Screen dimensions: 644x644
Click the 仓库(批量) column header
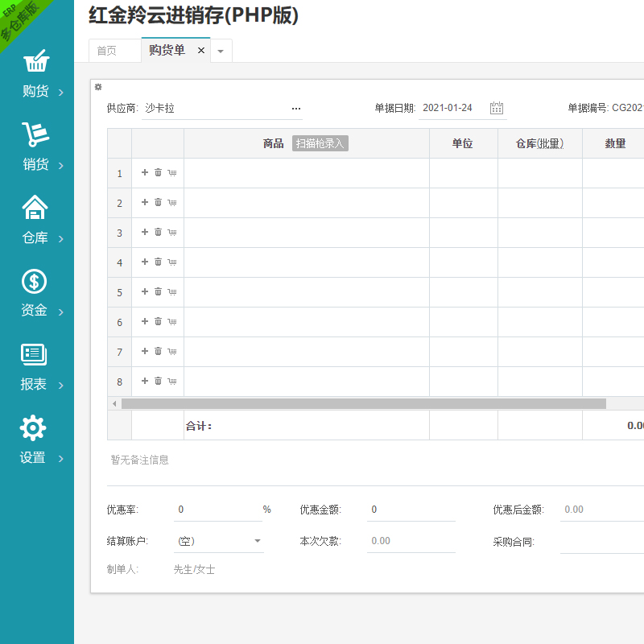[x=539, y=143]
